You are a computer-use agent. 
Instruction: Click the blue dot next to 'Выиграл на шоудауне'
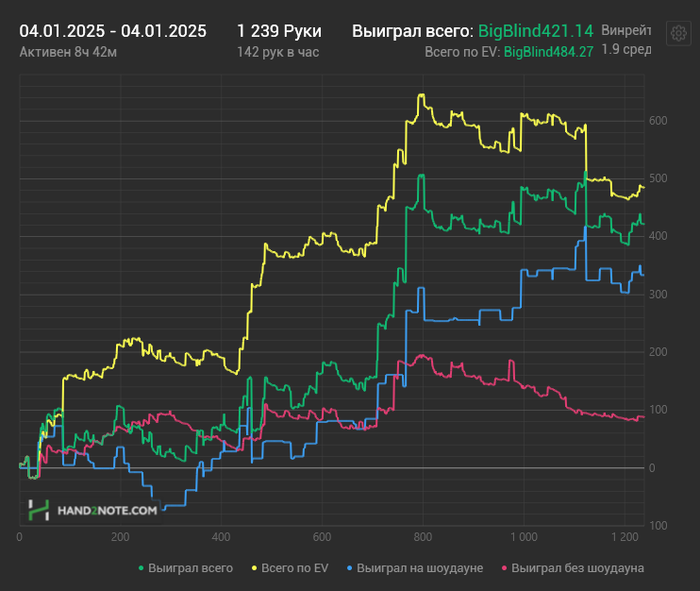click(350, 568)
